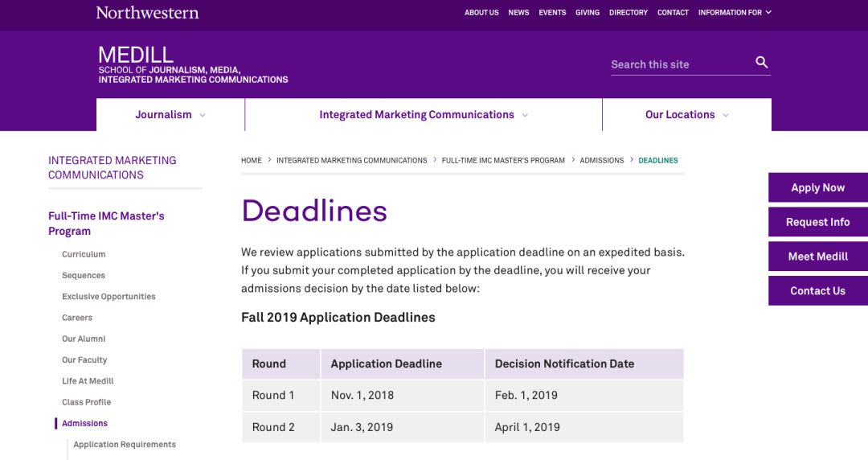868x460 pixels.
Task: Expand the Journalism menu chevron
Action: point(203,115)
